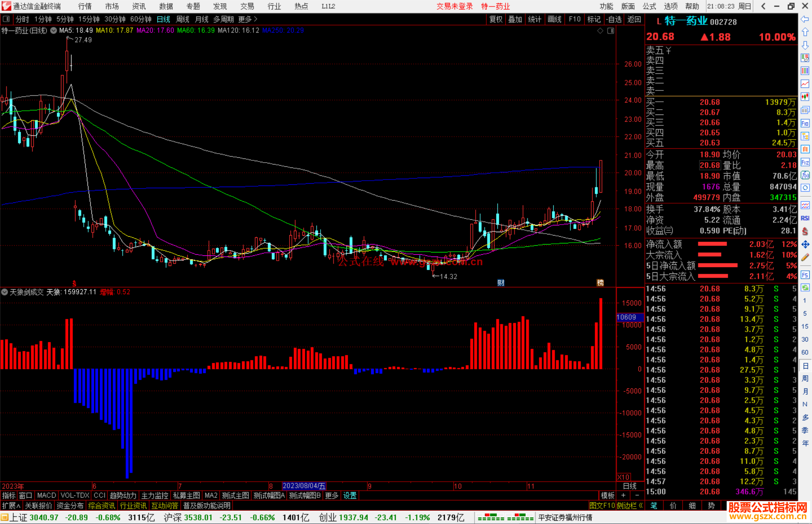Open the f(x) formula icon
Image resolution: width=812 pixels, height=524 pixels.
pyautogui.click(x=805, y=175)
